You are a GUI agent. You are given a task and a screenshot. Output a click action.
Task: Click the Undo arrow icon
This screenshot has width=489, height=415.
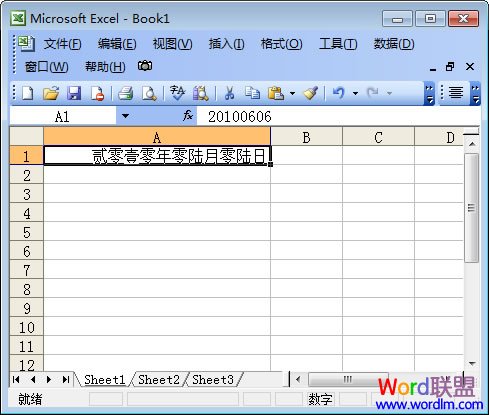pos(339,93)
